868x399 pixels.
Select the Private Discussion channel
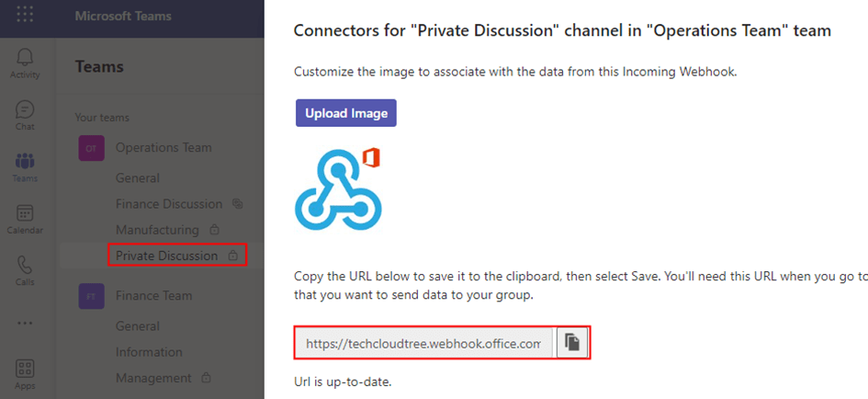coord(166,256)
